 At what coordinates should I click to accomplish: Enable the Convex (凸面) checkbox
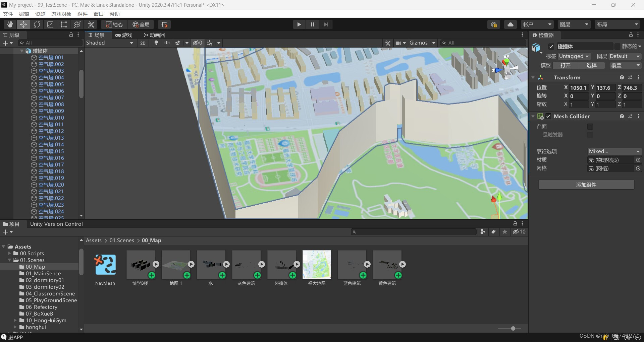click(x=590, y=126)
